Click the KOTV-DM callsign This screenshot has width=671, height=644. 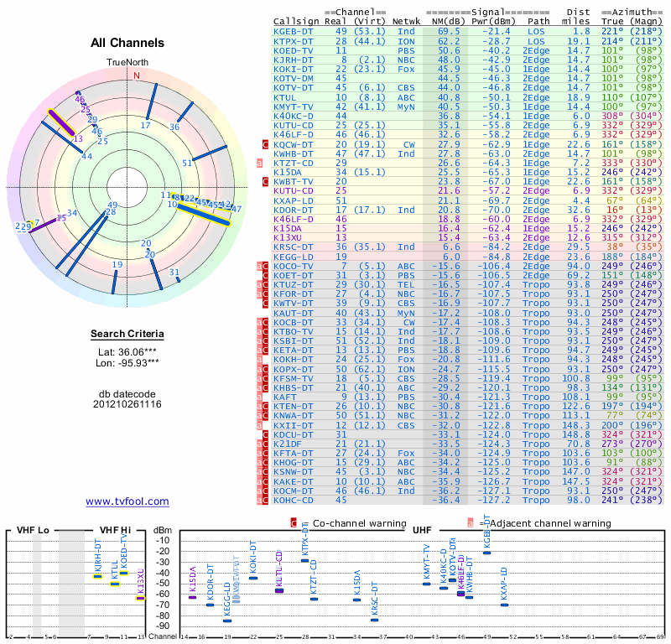pos(293,78)
